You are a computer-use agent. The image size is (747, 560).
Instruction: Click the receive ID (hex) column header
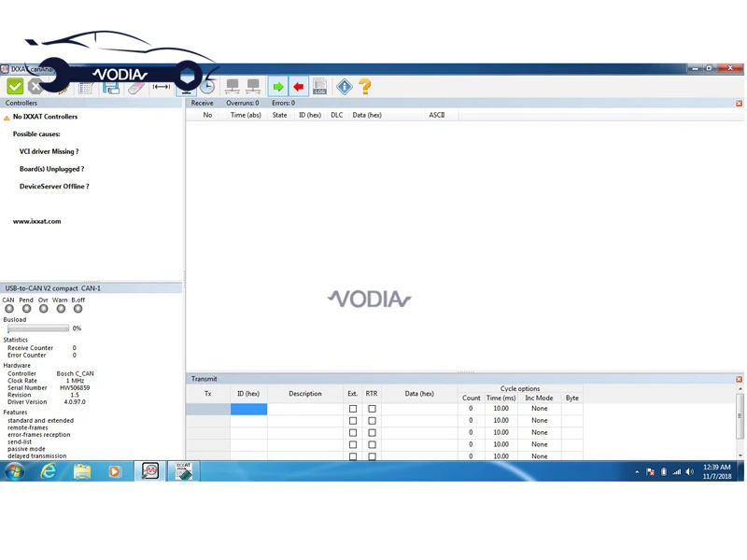(310, 115)
